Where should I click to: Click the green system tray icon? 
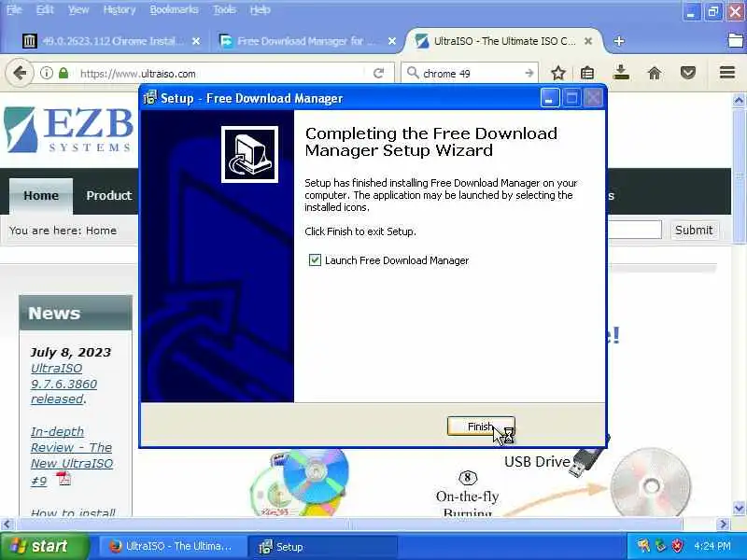pyautogui.click(x=660, y=546)
